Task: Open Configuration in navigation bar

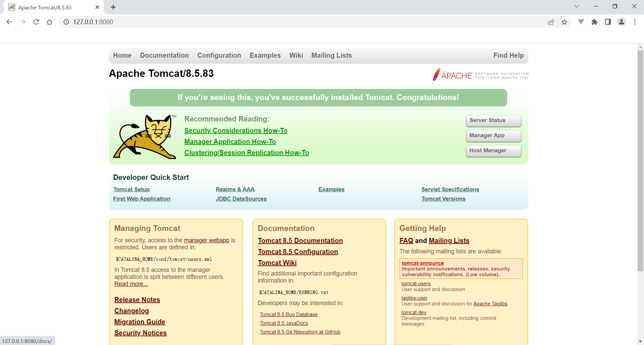Action: point(219,55)
